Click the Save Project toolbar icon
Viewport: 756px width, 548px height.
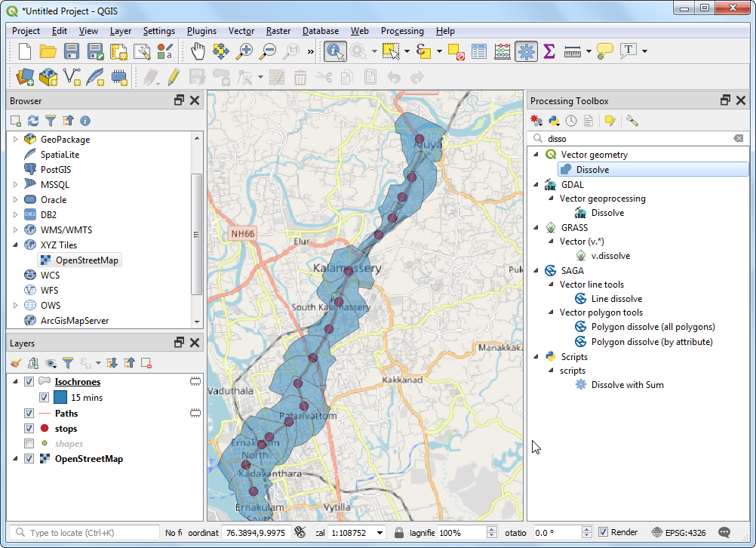pos(72,51)
